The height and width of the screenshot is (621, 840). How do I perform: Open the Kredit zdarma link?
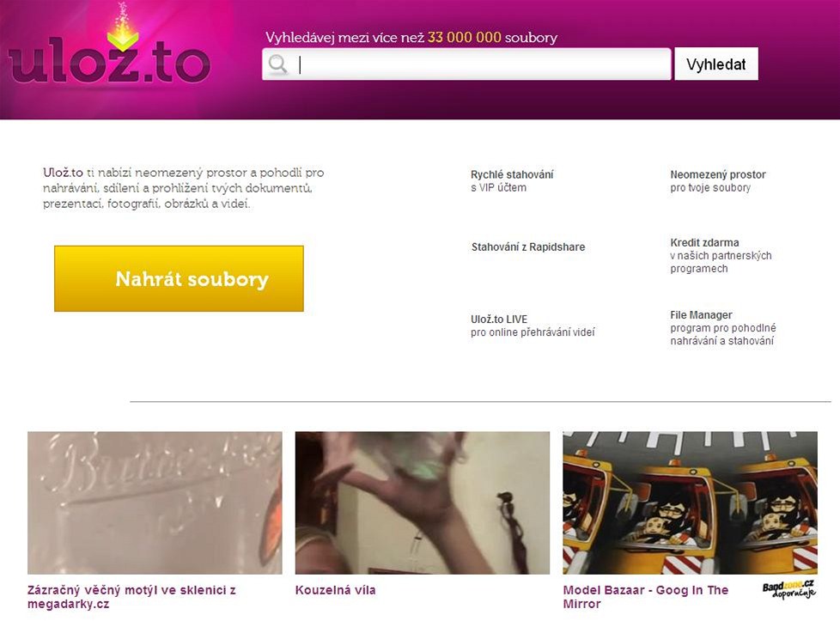[x=721, y=256]
